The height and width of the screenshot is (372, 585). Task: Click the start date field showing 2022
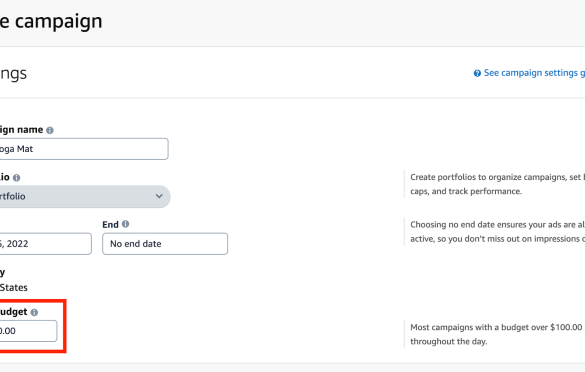(x=46, y=244)
